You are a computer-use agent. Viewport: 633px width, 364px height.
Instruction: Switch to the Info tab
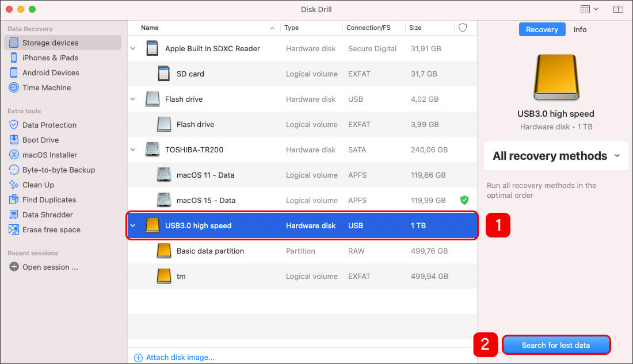(x=580, y=29)
